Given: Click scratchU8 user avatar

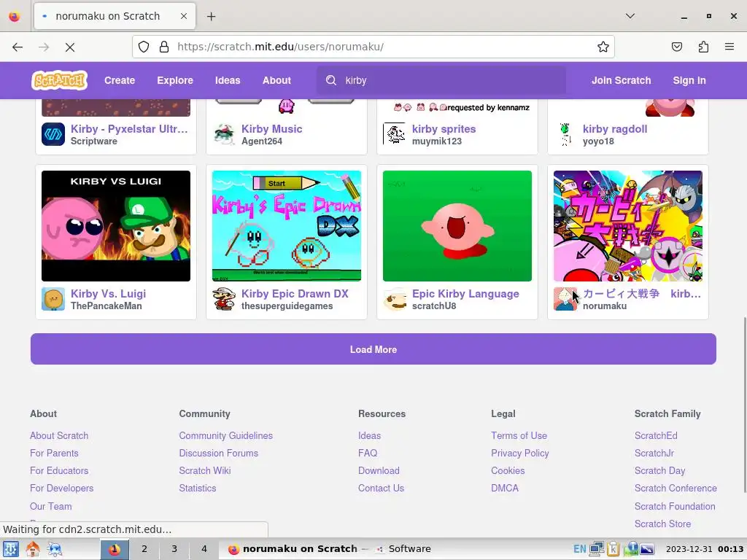Looking at the screenshot, I should click(395, 299).
